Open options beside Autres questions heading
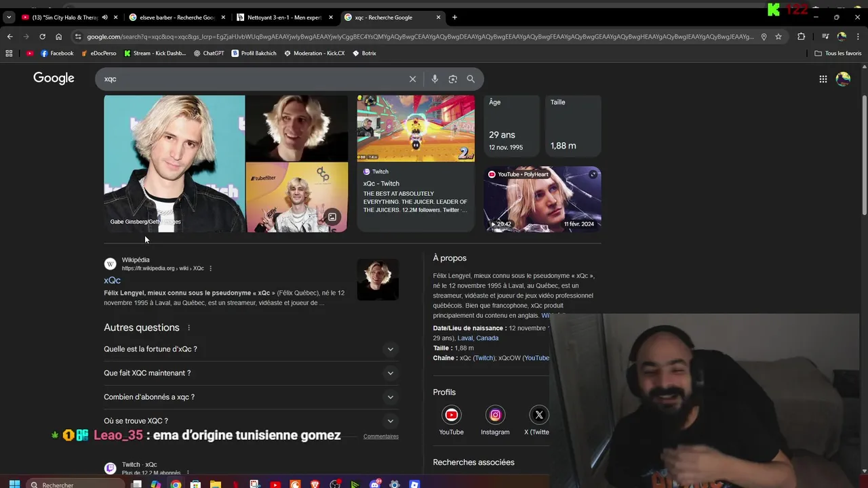 click(189, 327)
